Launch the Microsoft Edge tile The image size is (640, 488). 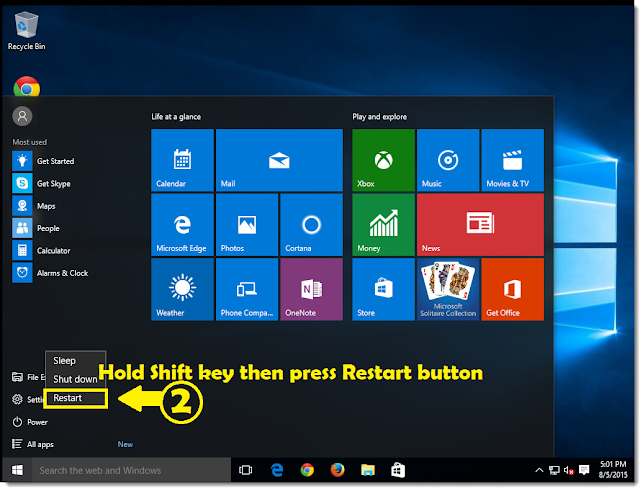tap(182, 225)
